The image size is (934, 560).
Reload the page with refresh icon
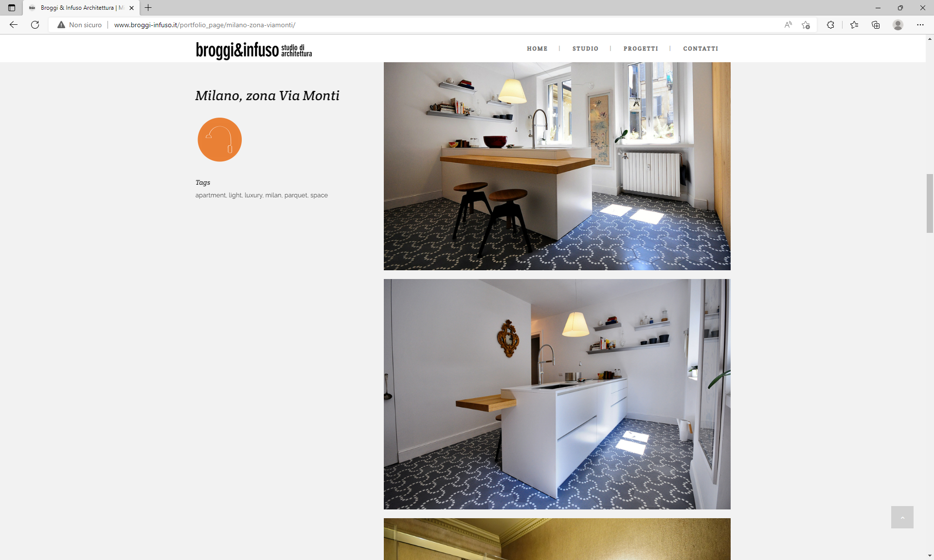[35, 25]
